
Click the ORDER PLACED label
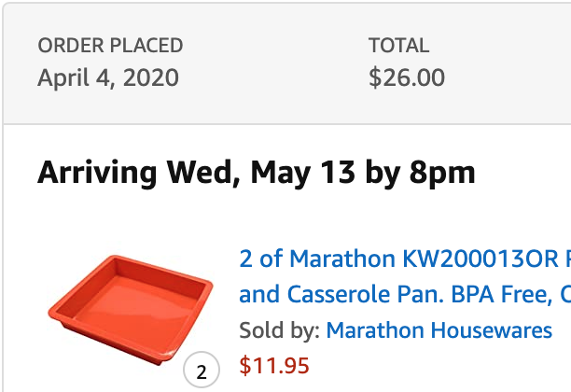tap(110, 46)
